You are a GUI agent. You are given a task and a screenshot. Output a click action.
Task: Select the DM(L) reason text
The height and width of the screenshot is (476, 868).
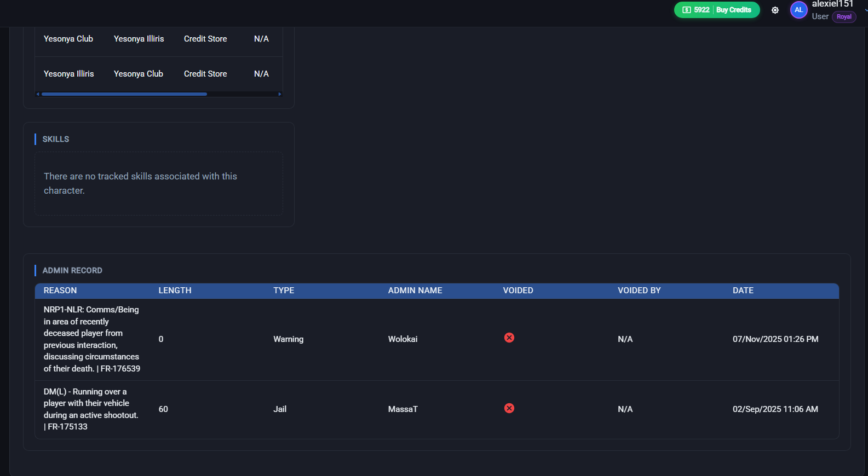click(x=91, y=409)
